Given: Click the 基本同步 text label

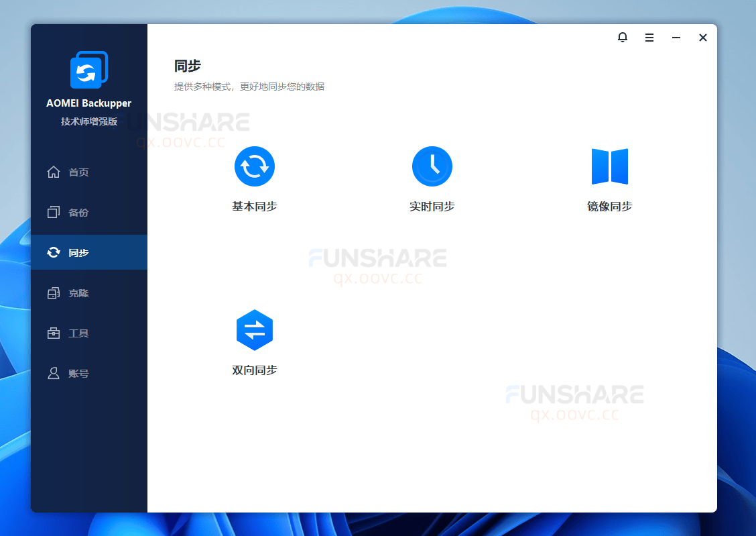Looking at the screenshot, I should (x=255, y=207).
